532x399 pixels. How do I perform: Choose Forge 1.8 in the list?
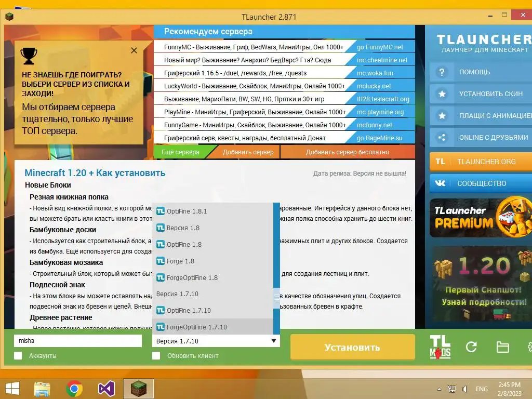point(212,261)
